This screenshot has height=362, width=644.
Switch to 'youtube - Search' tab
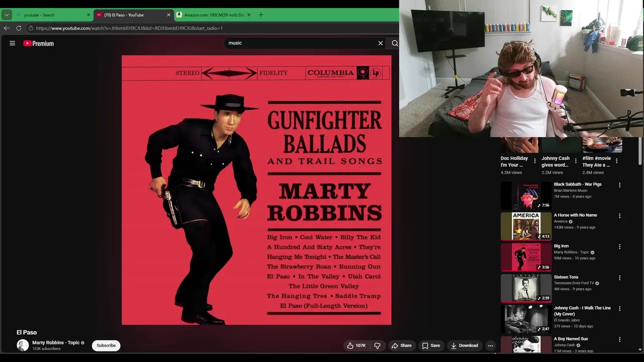(x=53, y=15)
